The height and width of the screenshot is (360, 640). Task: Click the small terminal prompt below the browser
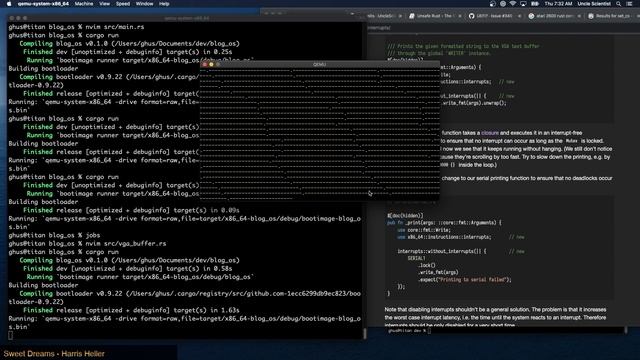(409, 331)
